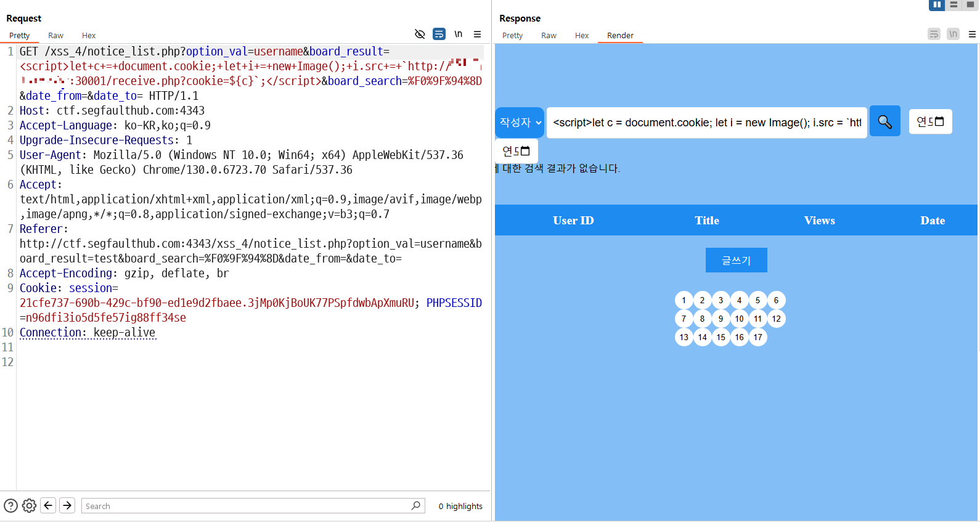Toggle show newline characters \n in Request
The height and width of the screenshot is (522, 980).
[x=458, y=34]
